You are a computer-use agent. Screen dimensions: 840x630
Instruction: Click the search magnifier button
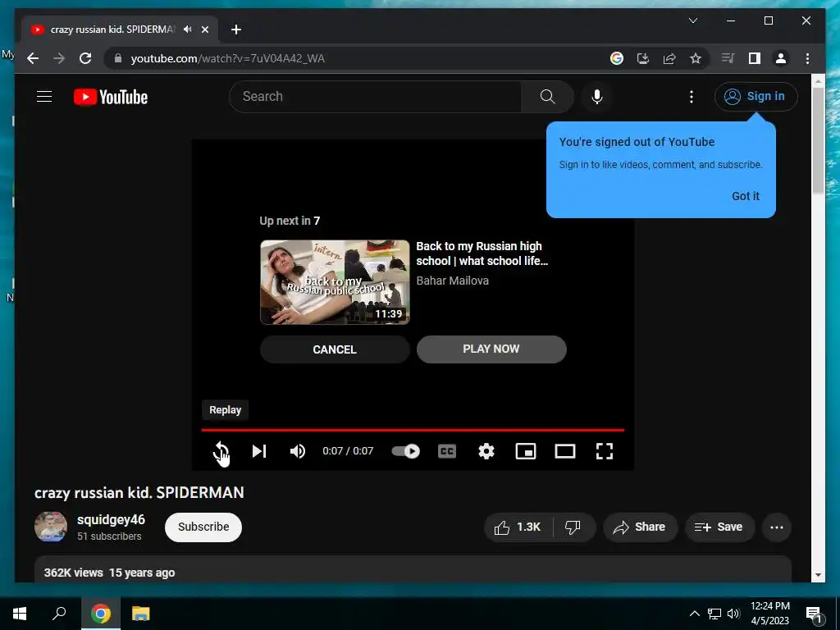547,97
